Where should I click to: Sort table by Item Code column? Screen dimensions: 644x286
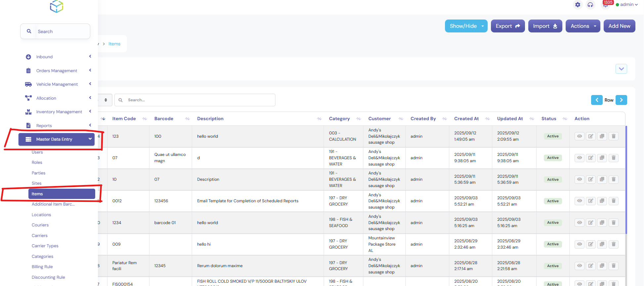tap(124, 119)
